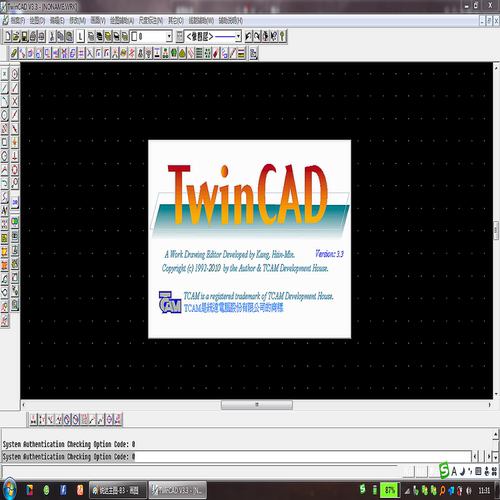The image size is (500, 500).
Task: Open the 繪圖(D) menu
Action: click(x=37, y=21)
